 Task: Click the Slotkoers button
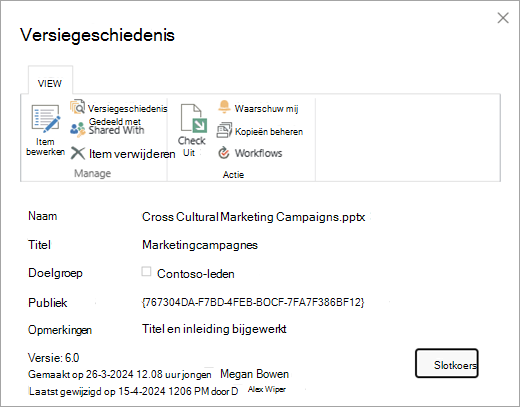447,363
